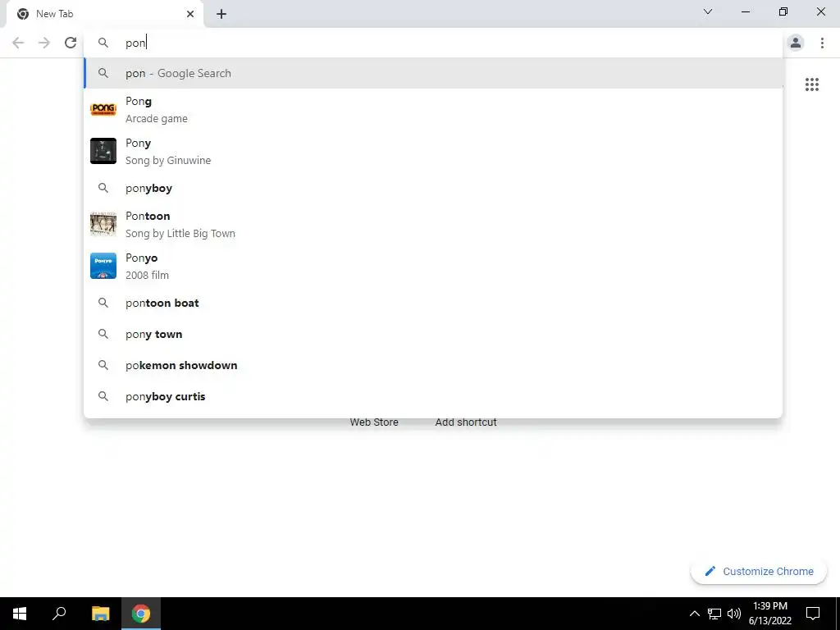Open the volume tray icon
840x630 pixels.
point(734,614)
